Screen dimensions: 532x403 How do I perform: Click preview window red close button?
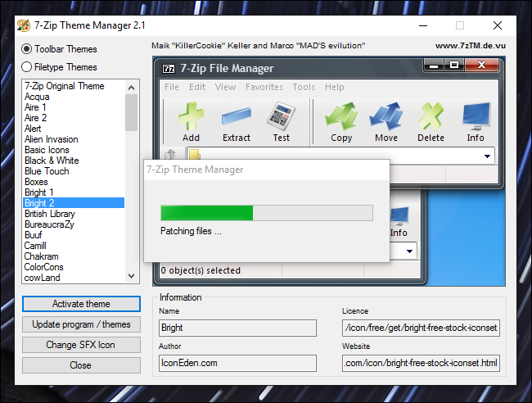click(481, 66)
